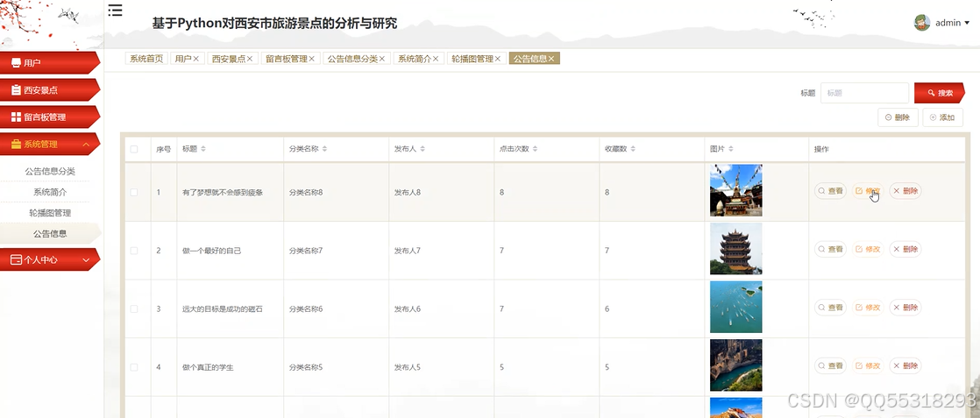The height and width of the screenshot is (418, 980).
Task: Switch to the 西安景点 tab
Action: point(229,58)
